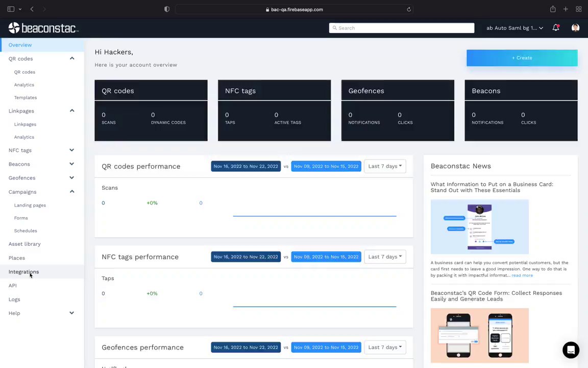Open the account switcher dropdown
This screenshot has height=368, width=588.
pyautogui.click(x=514, y=28)
